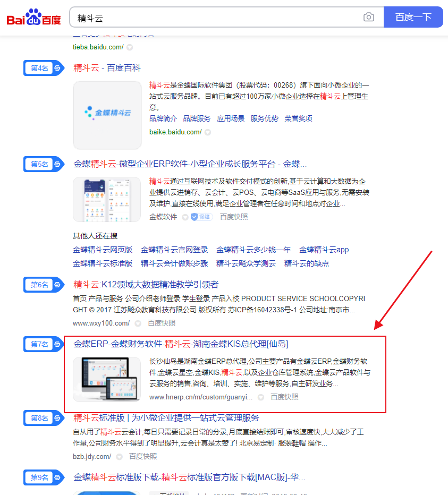Click the 金蝶精斗云 baike thumbnail
This screenshot has width=448, height=495.
107,115
